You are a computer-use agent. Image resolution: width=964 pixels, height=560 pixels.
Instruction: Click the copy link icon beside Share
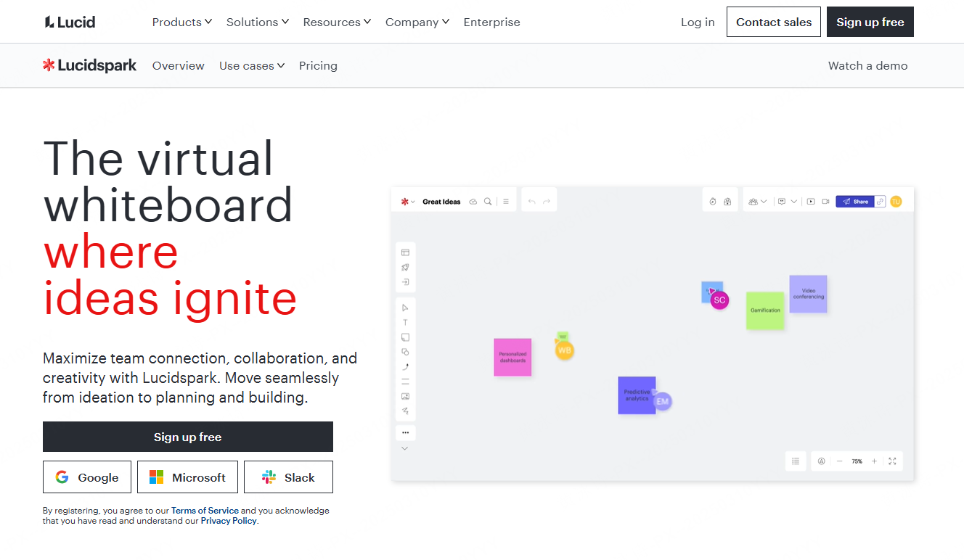tap(880, 202)
